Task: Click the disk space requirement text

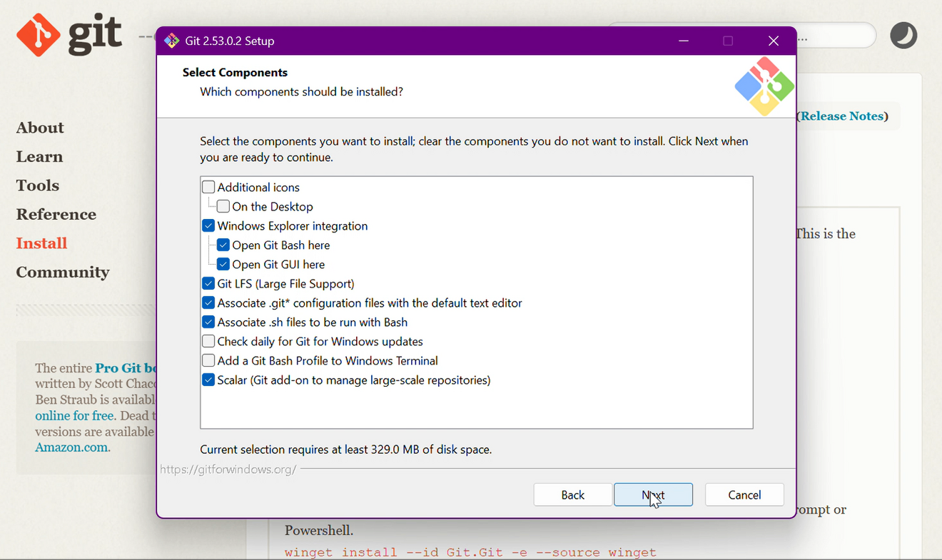Action: pyautogui.click(x=345, y=449)
